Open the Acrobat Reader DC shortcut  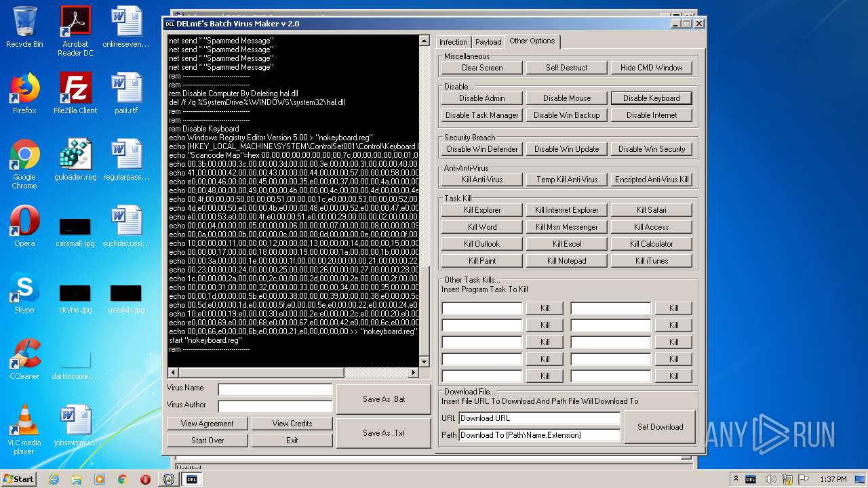75,31
